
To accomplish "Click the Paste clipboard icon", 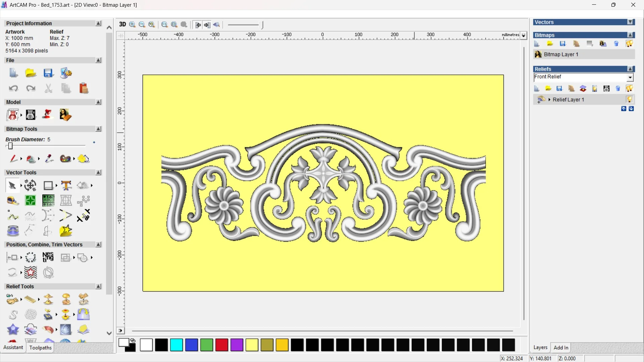I will point(84,88).
